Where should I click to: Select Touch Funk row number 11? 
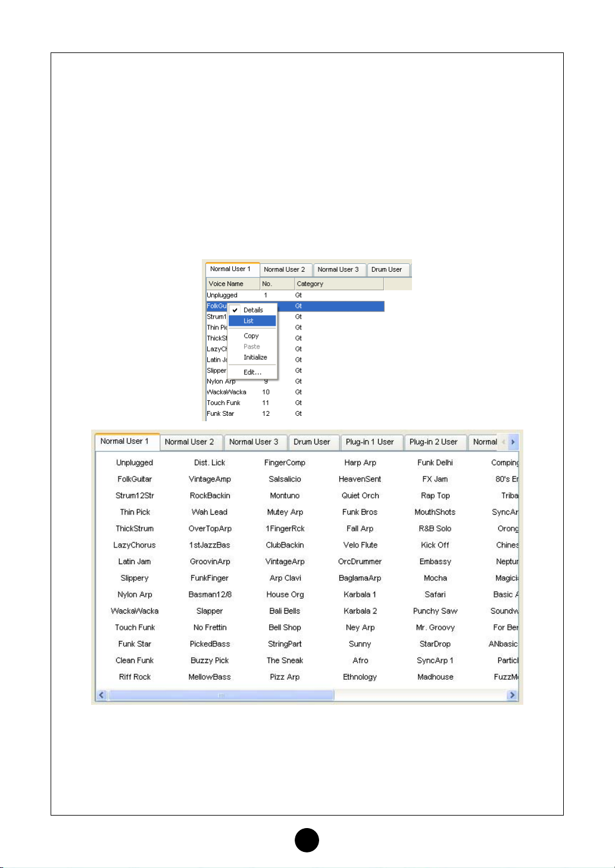pos(295,403)
